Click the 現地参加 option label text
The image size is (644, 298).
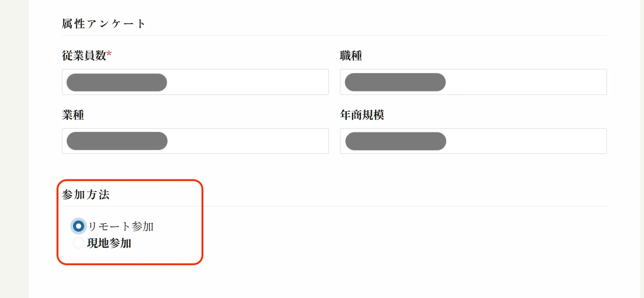point(109,244)
